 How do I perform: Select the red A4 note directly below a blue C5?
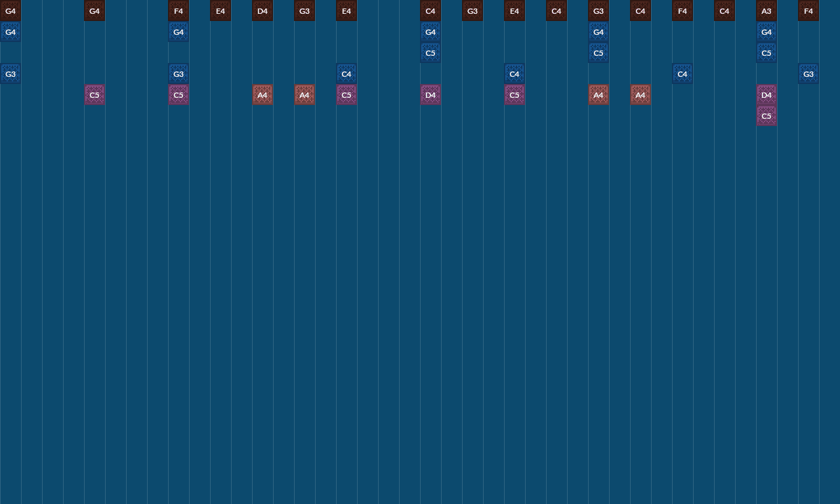[x=598, y=94]
